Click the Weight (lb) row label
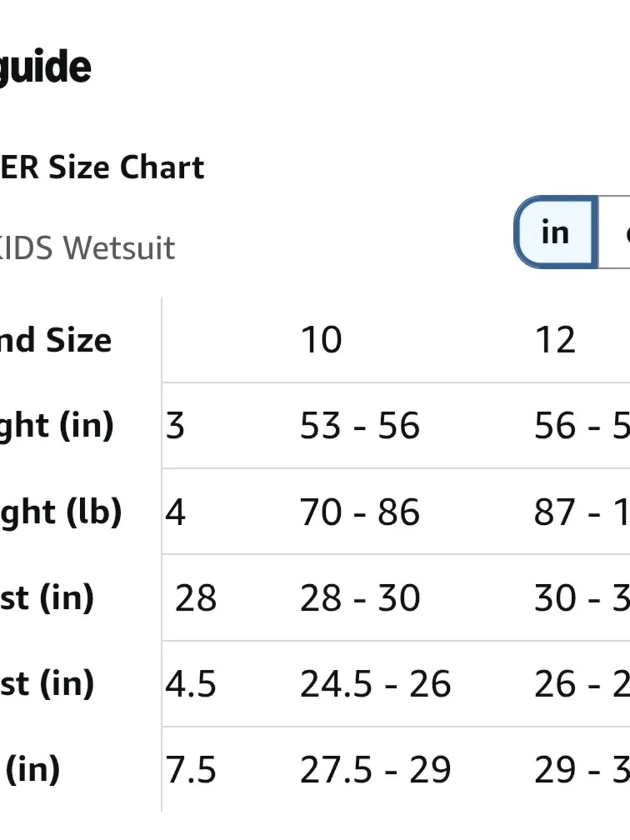 click(x=60, y=512)
